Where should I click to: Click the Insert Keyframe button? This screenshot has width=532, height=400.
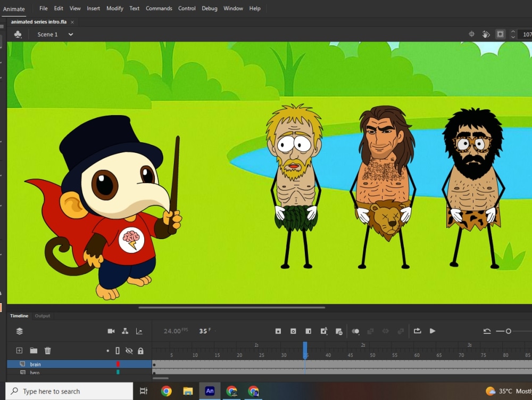pyautogui.click(x=278, y=331)
